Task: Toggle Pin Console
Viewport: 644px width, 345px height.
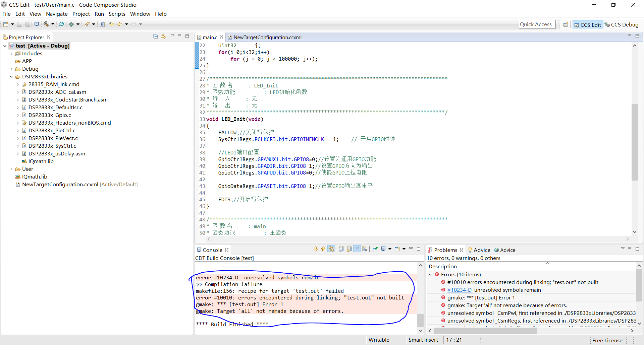Action: tap(375, 249)
